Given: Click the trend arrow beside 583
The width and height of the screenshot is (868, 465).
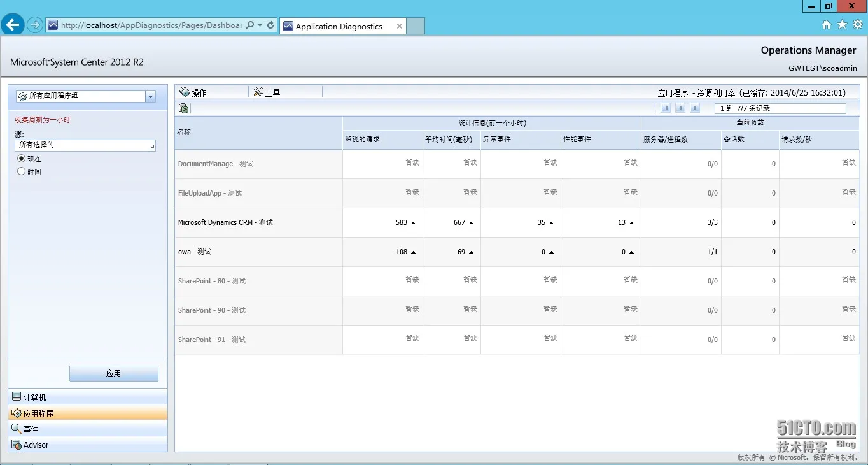Looking at the screenshot, I should [413, 223].
